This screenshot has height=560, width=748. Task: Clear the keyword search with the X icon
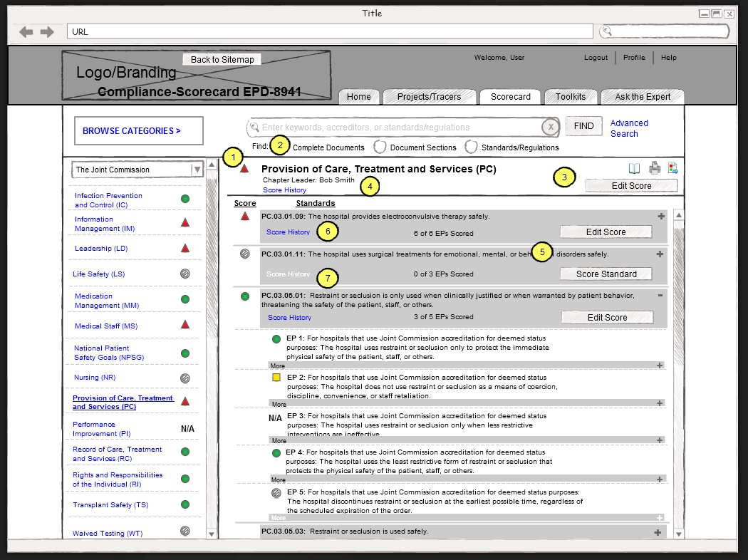point(551,127)
